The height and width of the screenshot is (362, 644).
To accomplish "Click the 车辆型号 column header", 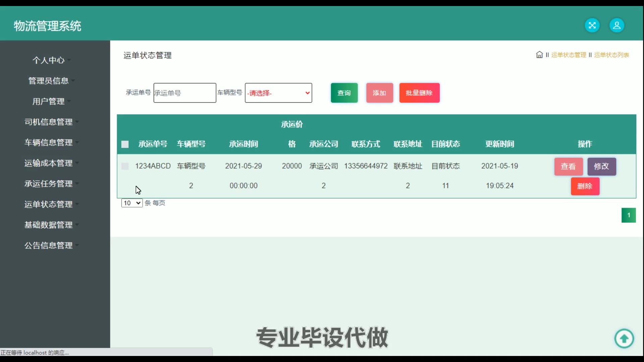I will [x=191, y=144].
